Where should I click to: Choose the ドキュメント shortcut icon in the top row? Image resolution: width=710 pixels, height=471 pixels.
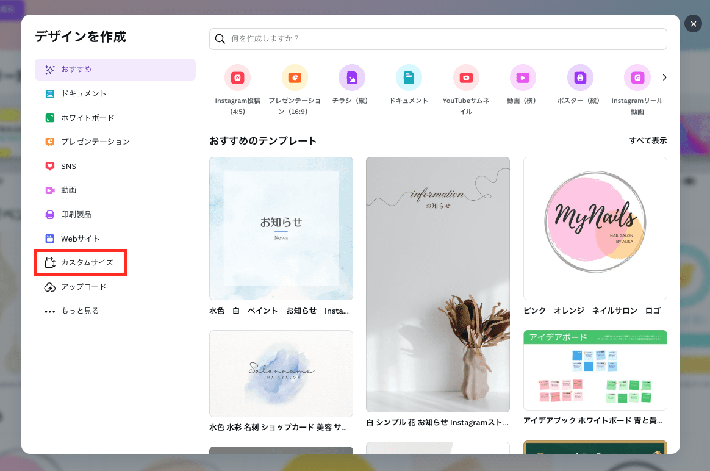click(x=408, y=78)
